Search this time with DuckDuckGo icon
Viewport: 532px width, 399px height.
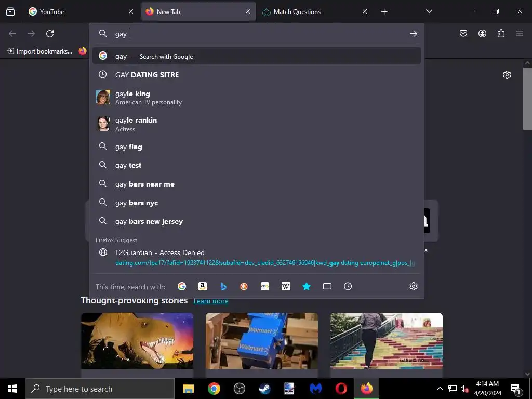tap(244, 286)
